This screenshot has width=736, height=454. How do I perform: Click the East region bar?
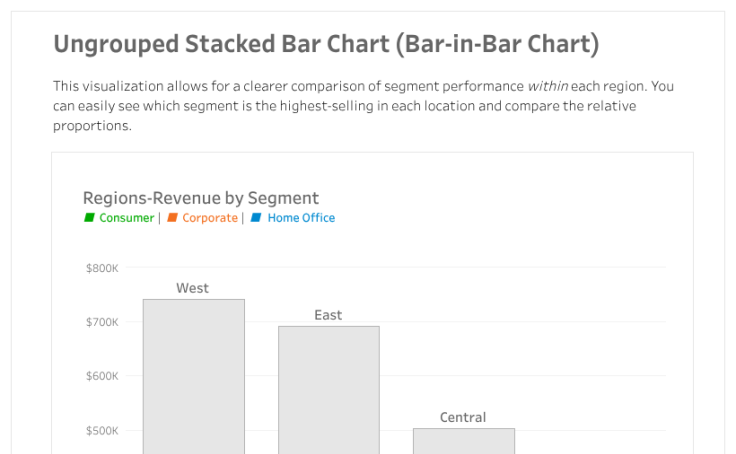click(x=328, y=389)
